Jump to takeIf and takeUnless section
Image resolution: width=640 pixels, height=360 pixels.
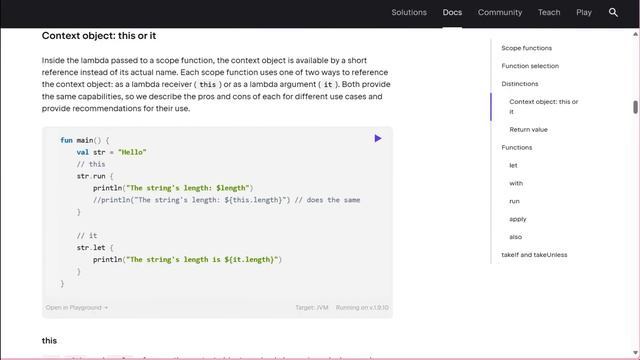click(x=534, y=255)
